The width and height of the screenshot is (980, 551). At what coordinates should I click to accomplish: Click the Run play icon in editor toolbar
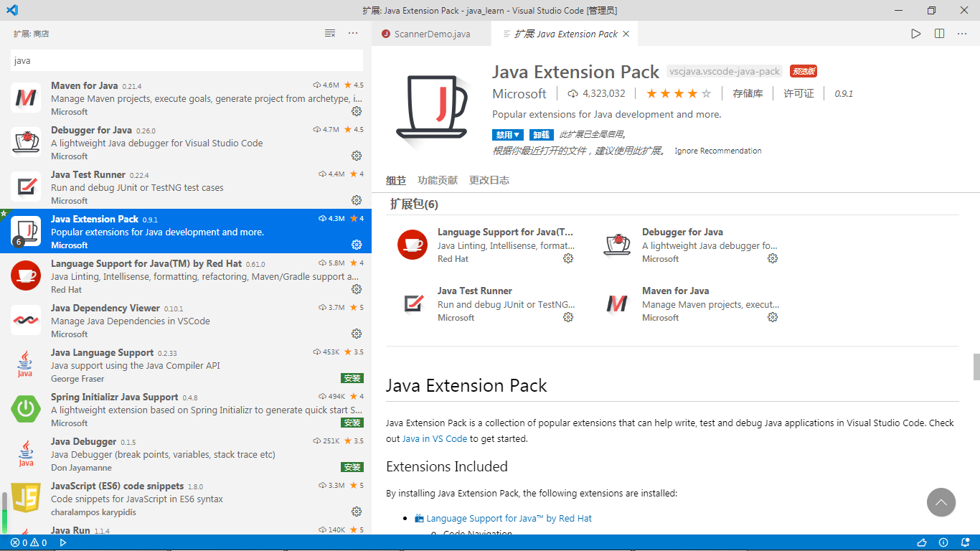pyautogui.click(x=916, y=34)
